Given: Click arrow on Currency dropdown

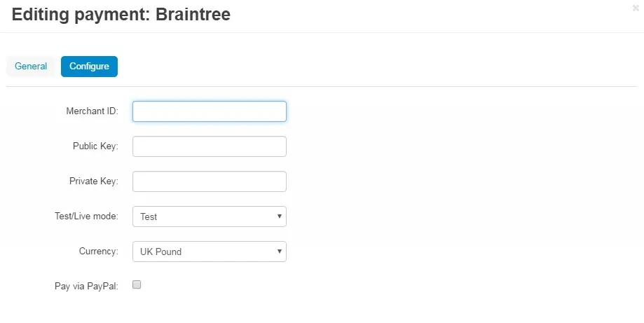Looking at the screenshot, I should (x=279, y=252).
